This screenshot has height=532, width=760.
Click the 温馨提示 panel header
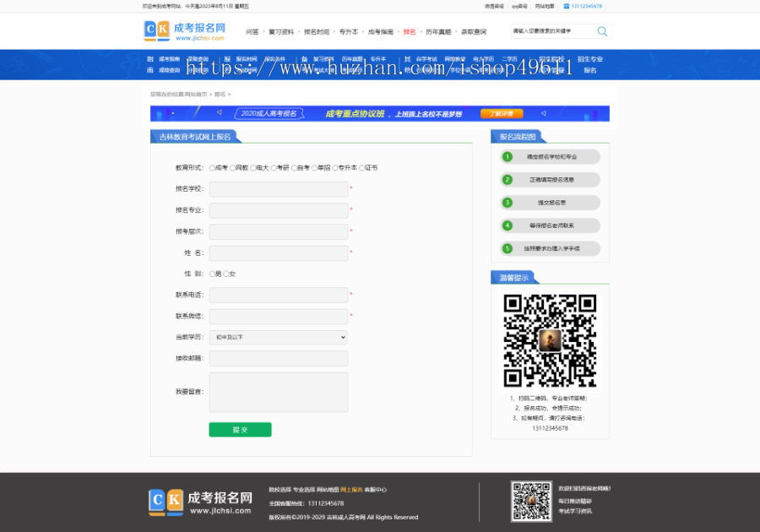pos(515,279)
